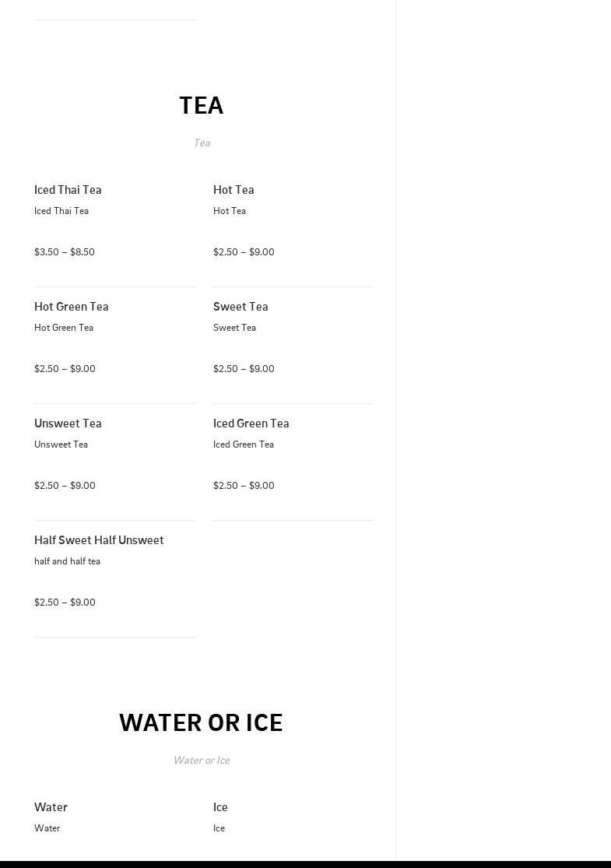
Task: Open Half Sweet Half Unsweet item title
Action: pos(99,540)
